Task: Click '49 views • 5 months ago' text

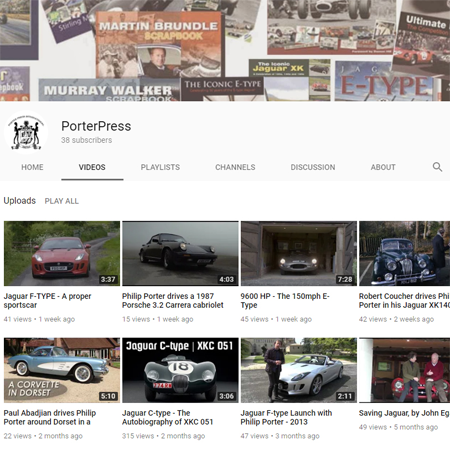Action: (x=398, y=427)
